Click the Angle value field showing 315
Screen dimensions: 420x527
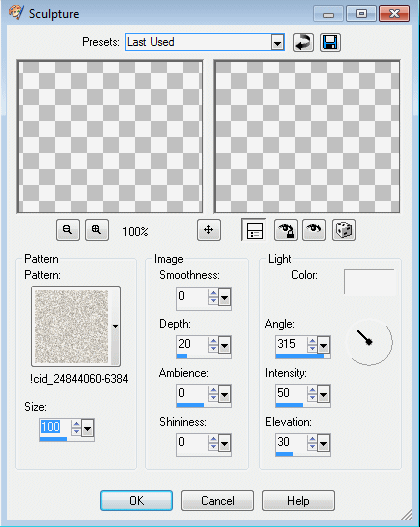pyautogui.click(x=291, y=344)
